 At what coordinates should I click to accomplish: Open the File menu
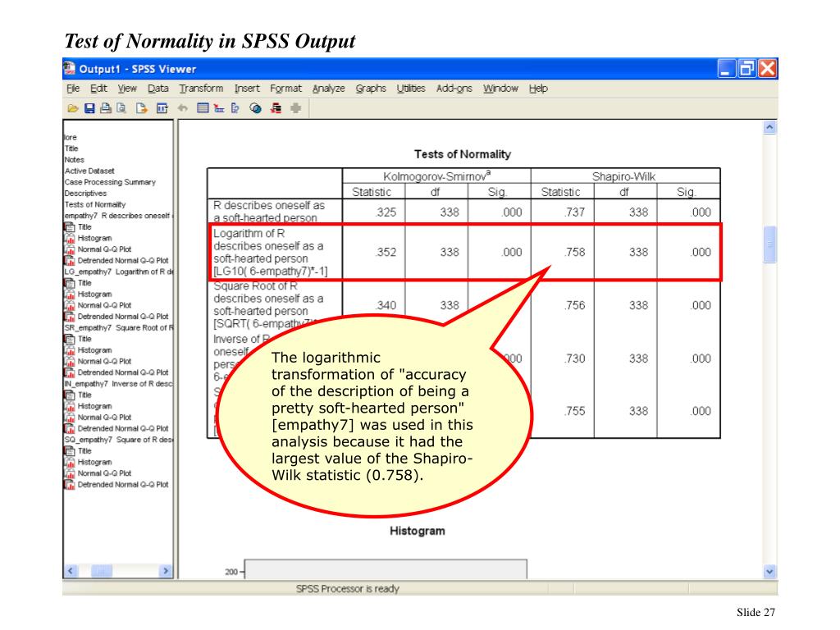pos(73,89)
